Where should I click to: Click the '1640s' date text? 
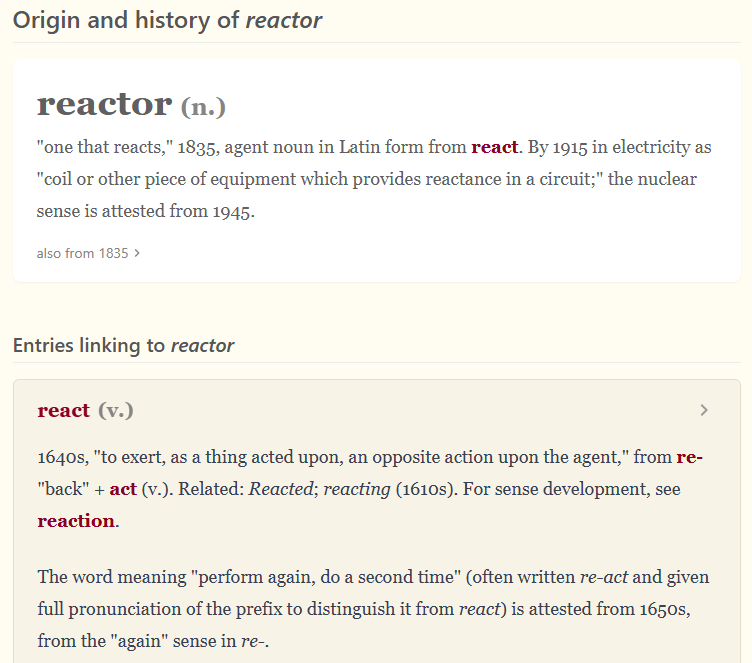pyautogui.click(x=63, y=457)
